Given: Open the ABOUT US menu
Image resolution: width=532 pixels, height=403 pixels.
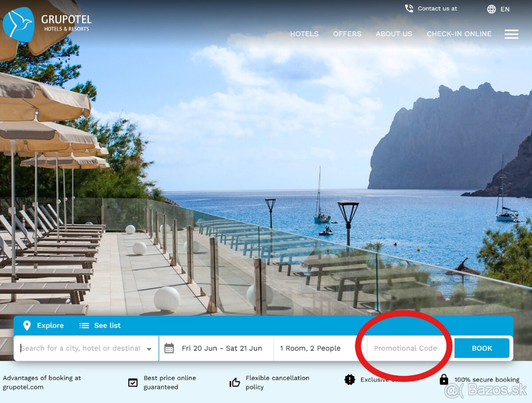Looking at the screenshot, I should point(394,34).
